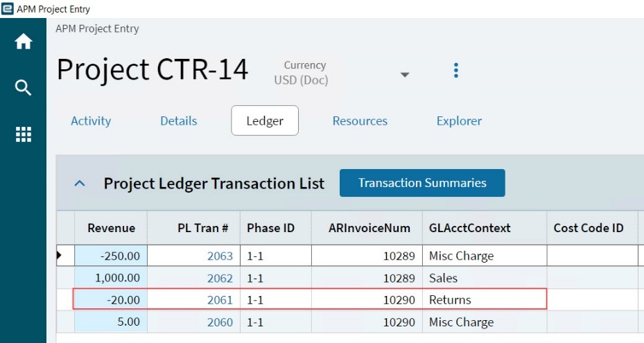This screenshot has width=644, height=343.
Task: Switch to the Activity tab
Action: (x=91, y=121)
